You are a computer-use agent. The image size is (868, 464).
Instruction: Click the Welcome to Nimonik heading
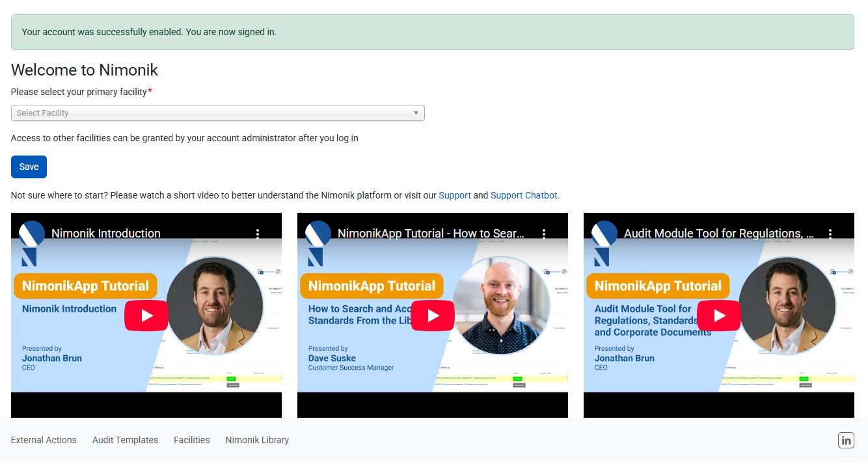85,70
